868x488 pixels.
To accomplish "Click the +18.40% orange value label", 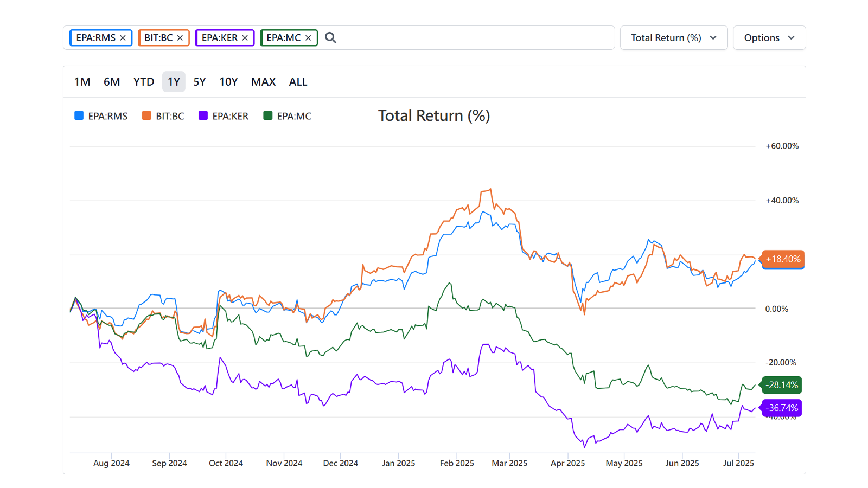I will point(783,259).
